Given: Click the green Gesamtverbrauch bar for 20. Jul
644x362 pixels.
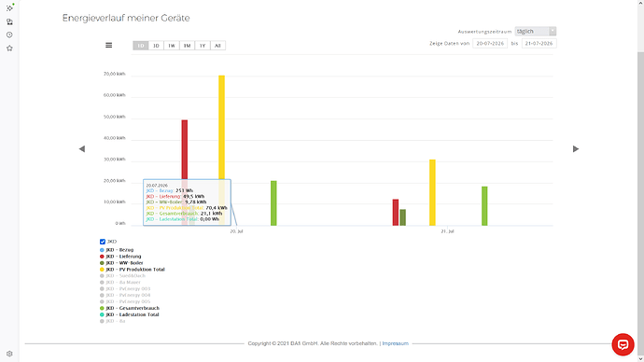Looking at the screenshot, I should [x=273, y=203].
